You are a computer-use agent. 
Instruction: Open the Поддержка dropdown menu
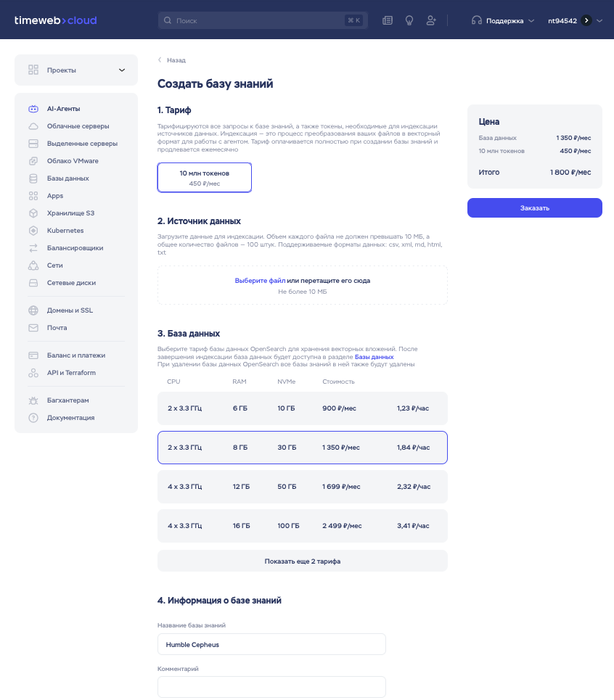tap(503, 21)
